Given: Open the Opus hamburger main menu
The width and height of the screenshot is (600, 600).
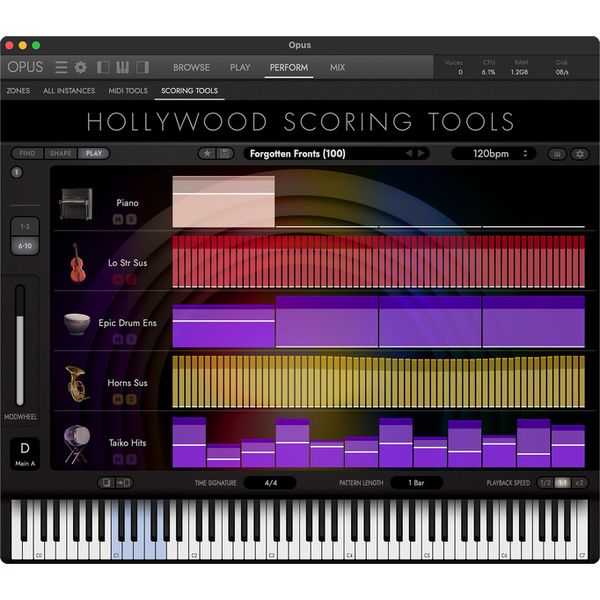Looking at the screenshot, I should 61,67.
